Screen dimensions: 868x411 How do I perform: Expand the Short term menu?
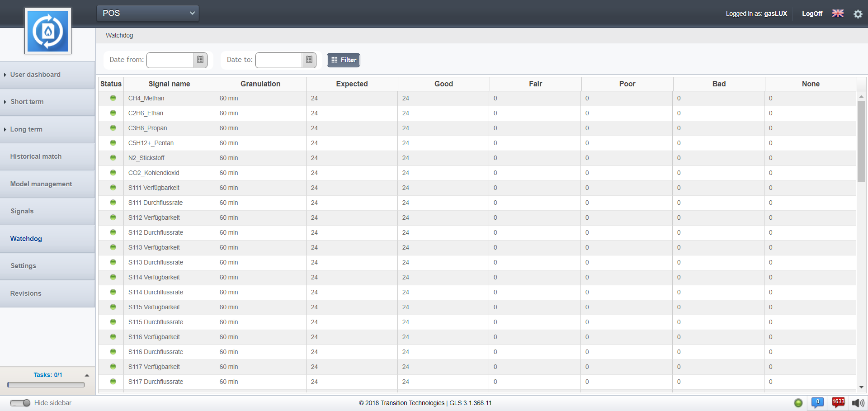[x=27, y=102]
